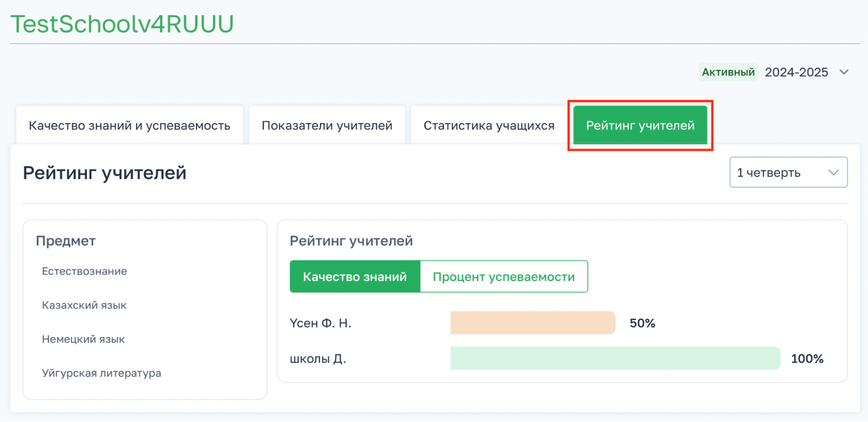Select the subject Естествознание

(85, 272)
